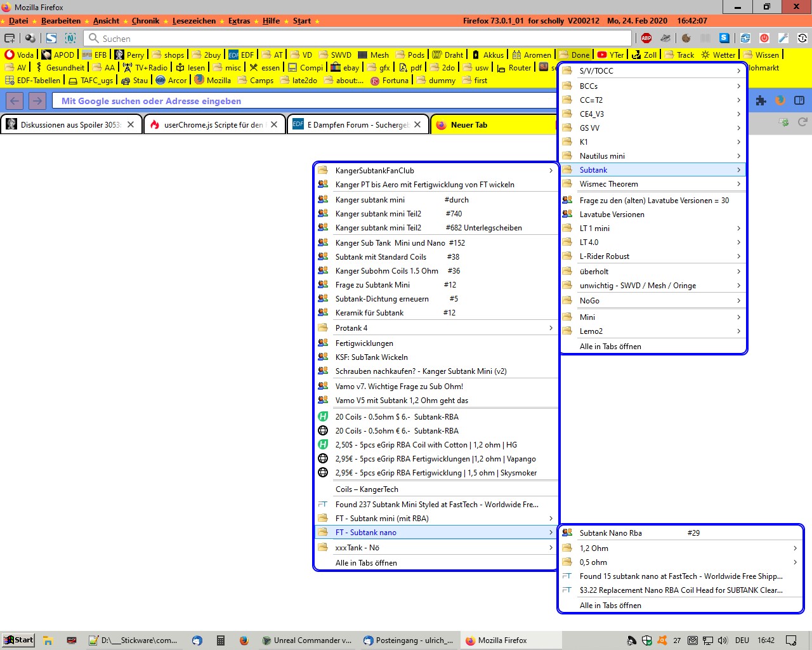
Task: Click the back navigation arrow
Action: (x=15, y=100)
